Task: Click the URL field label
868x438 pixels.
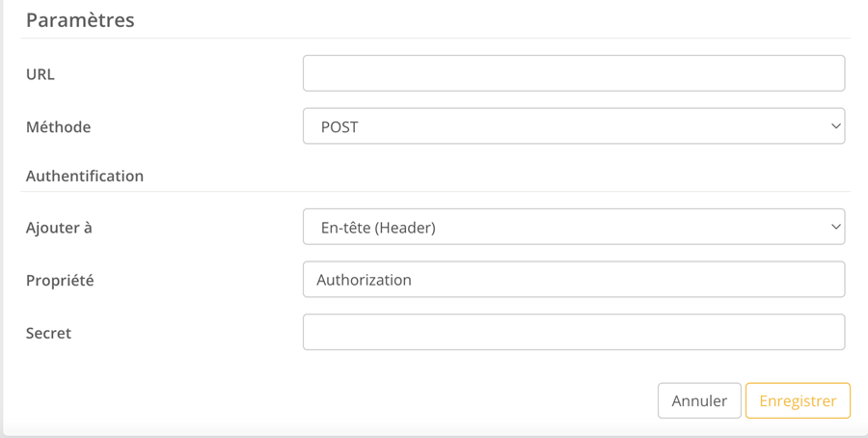Action: point(41,74)
